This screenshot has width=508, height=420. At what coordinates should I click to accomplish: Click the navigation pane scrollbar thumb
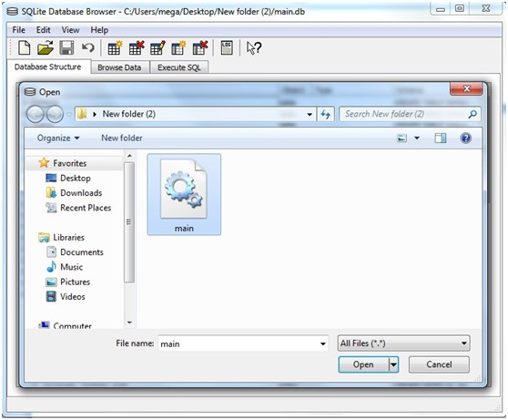tap(129, 222)
